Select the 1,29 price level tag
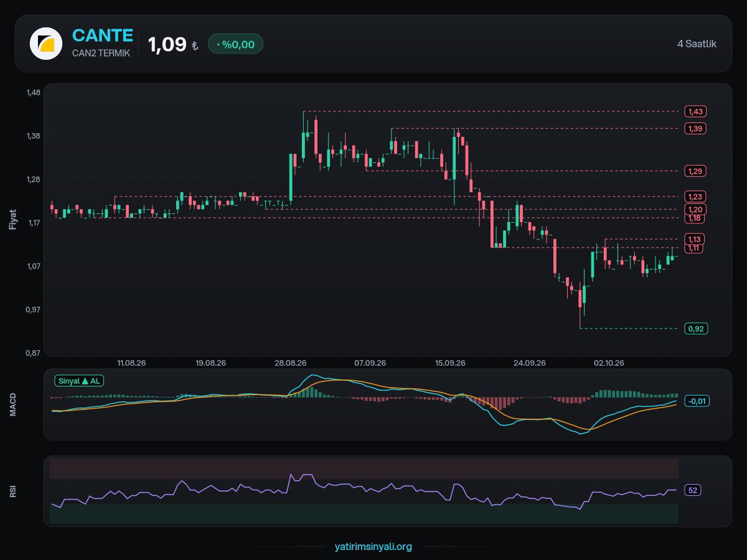 tap(695, 170)
